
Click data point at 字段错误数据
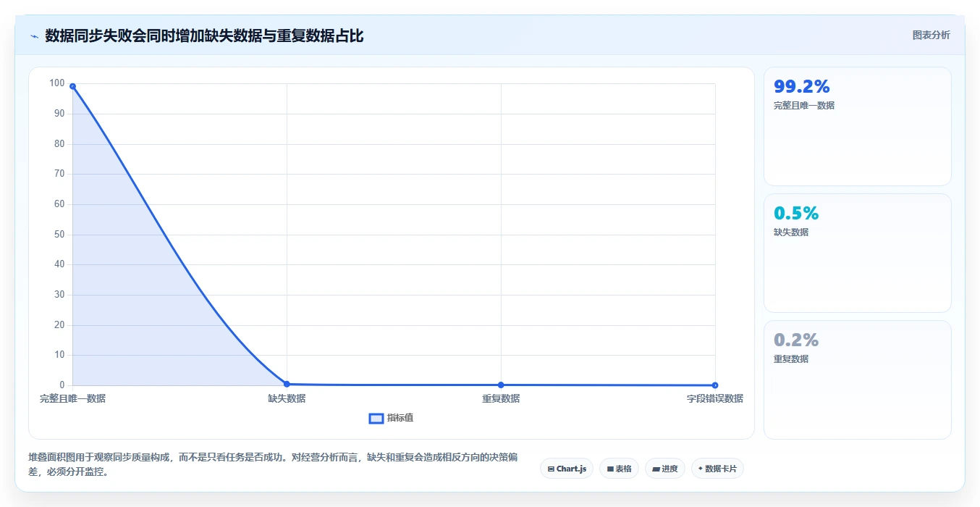[715, 385]
